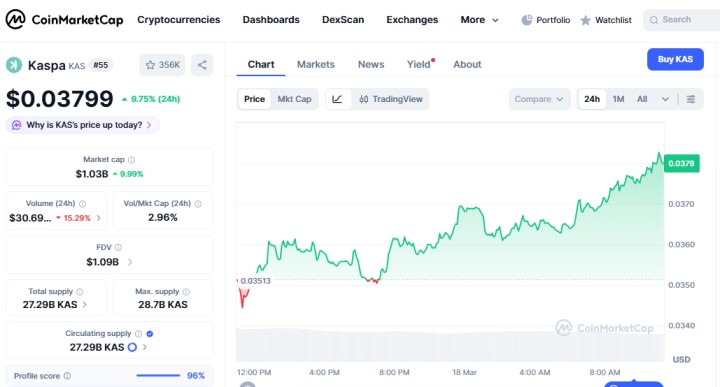Click Volume (24h) info icon
Image resolution: width=720 pixels, height=387 pixels.
point(82,204)
